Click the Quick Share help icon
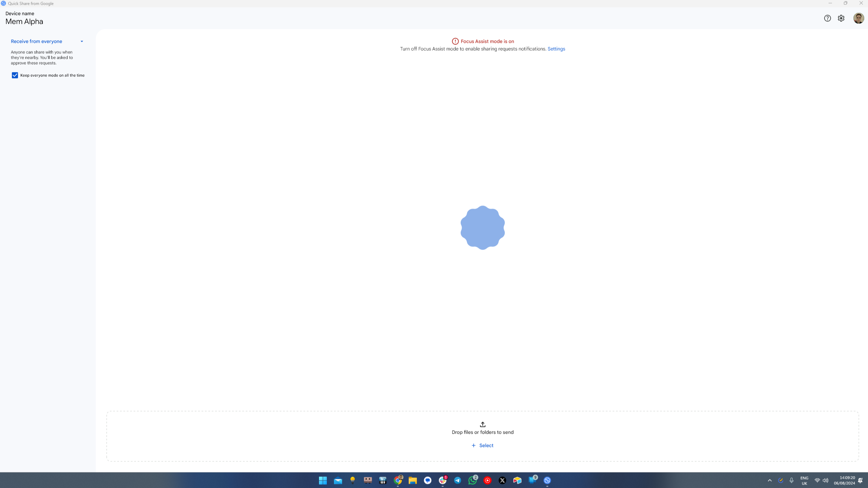The height and width of the screenshot is (488, 868). click(x=828, y=18)
